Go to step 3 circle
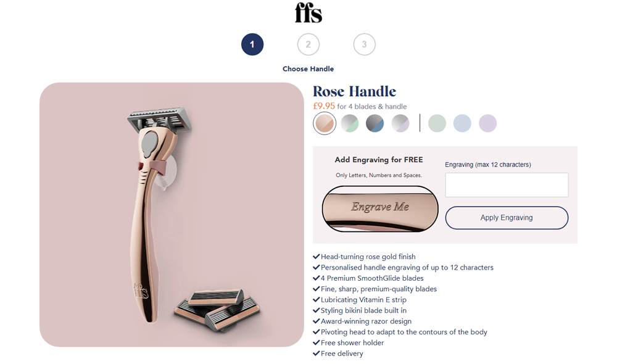617x364 pixels. click(x=364, y=44)
